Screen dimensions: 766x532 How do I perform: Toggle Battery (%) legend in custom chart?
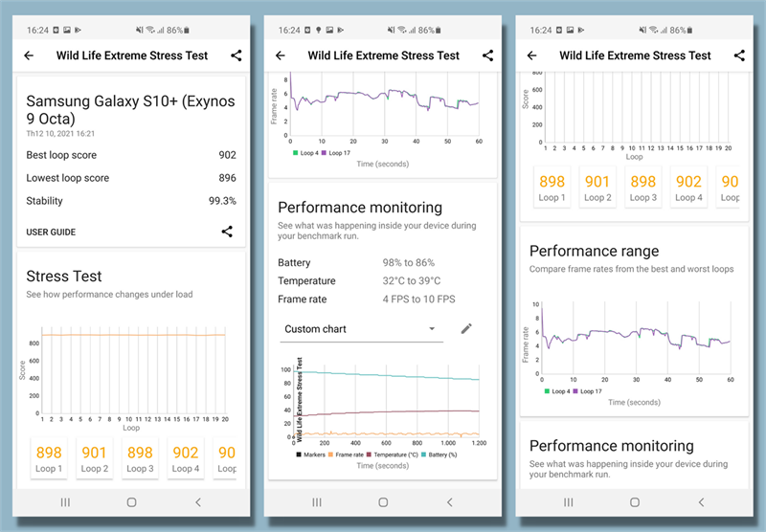(x=439, y=454)
